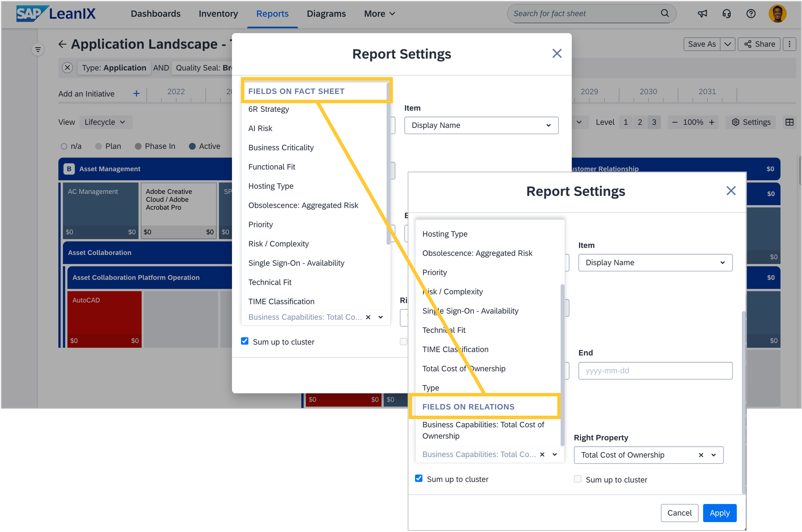Click the Cancel button
The height and width of the screenshot is (532, 802).
click(x=679, y=513)
